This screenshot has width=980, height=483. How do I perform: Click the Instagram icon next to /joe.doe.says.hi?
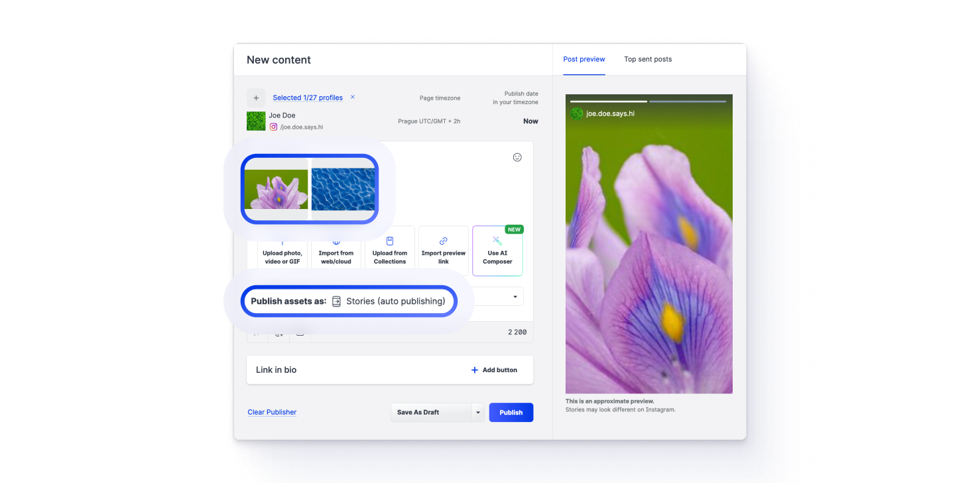coord(273,127)
